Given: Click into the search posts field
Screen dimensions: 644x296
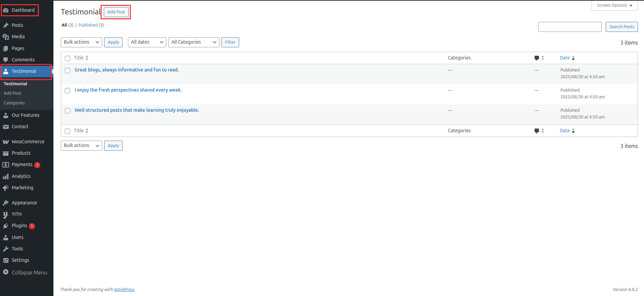Looking at the screenshot, I should 569,27.
